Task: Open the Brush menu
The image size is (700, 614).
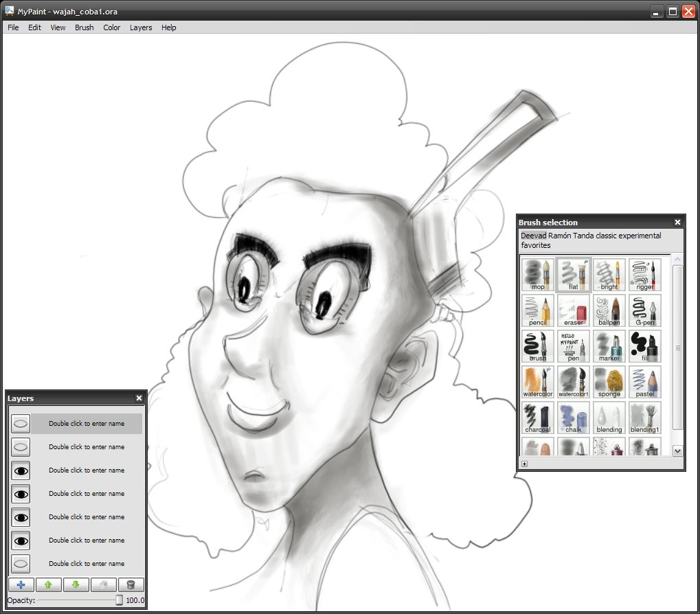Action: click(x=83, y=27)
